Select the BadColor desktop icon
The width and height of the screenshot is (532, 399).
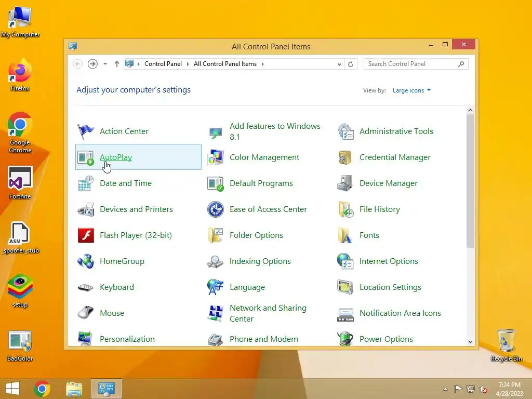point(20,345)
